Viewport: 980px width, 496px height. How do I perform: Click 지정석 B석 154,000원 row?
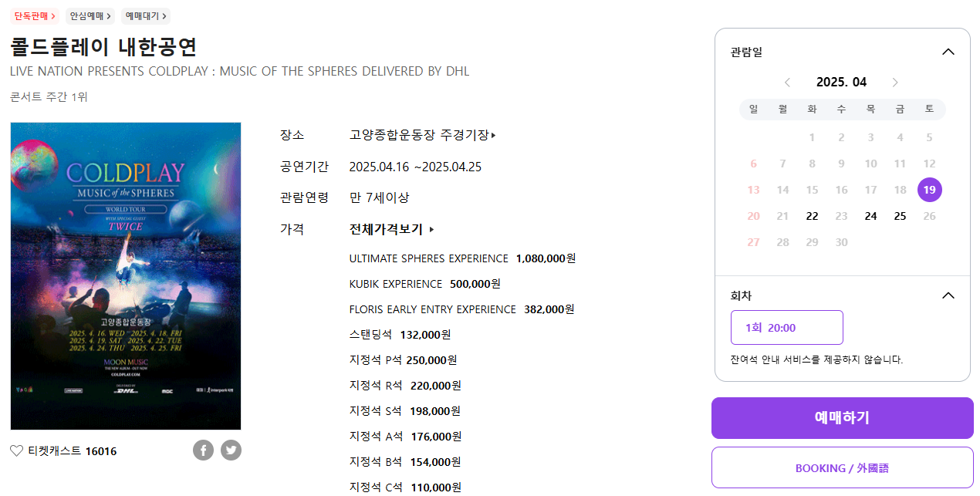406,462
